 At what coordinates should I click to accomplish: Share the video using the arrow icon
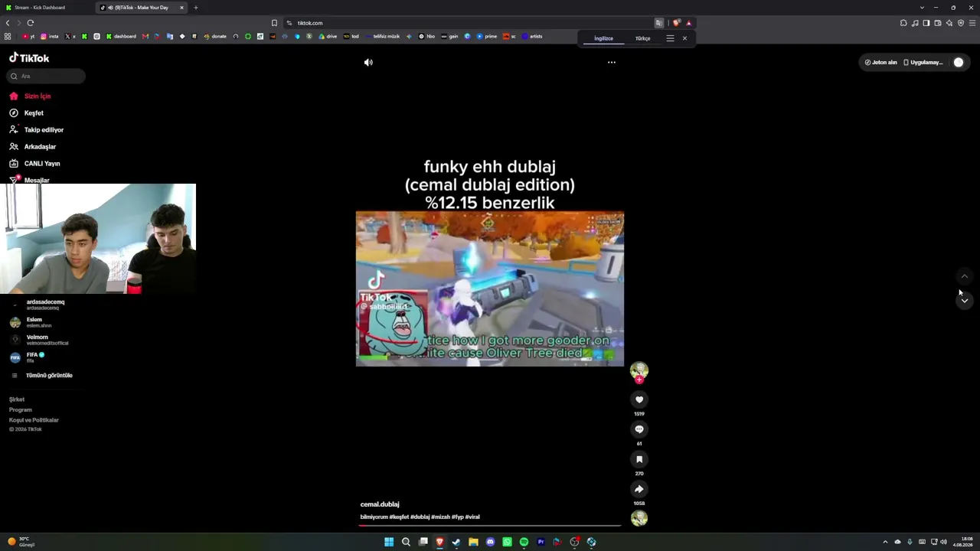click(639, 489)
